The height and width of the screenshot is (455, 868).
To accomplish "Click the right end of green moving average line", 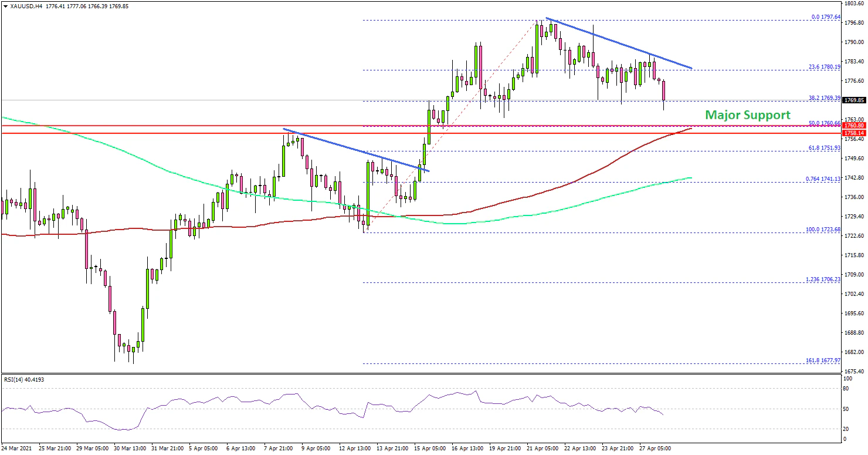I will pos(690,178).
